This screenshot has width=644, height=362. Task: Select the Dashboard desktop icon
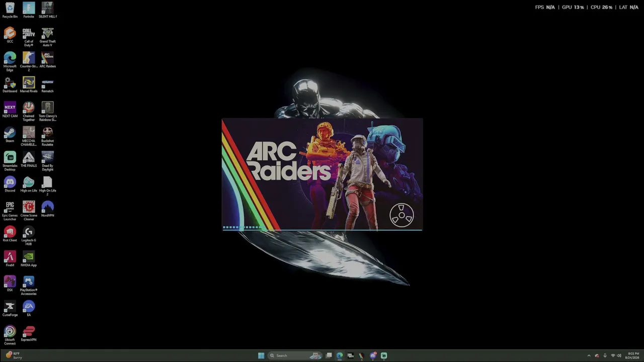[10, 85]
